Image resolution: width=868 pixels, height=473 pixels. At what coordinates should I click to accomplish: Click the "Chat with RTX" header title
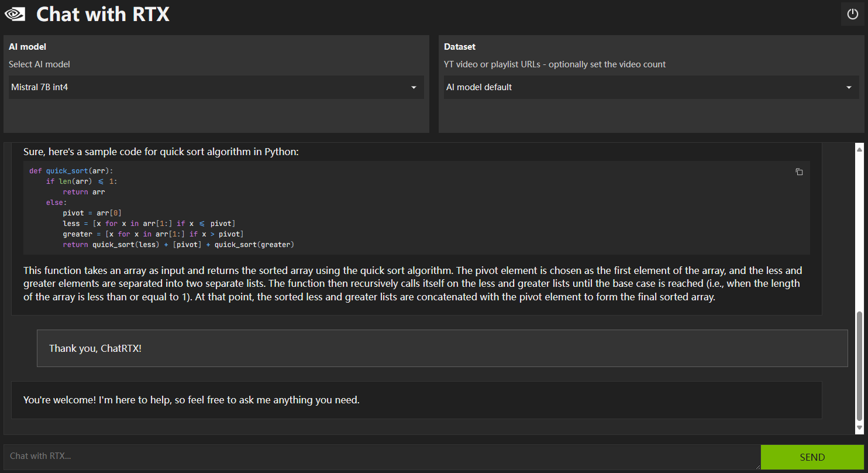[103, 14]
